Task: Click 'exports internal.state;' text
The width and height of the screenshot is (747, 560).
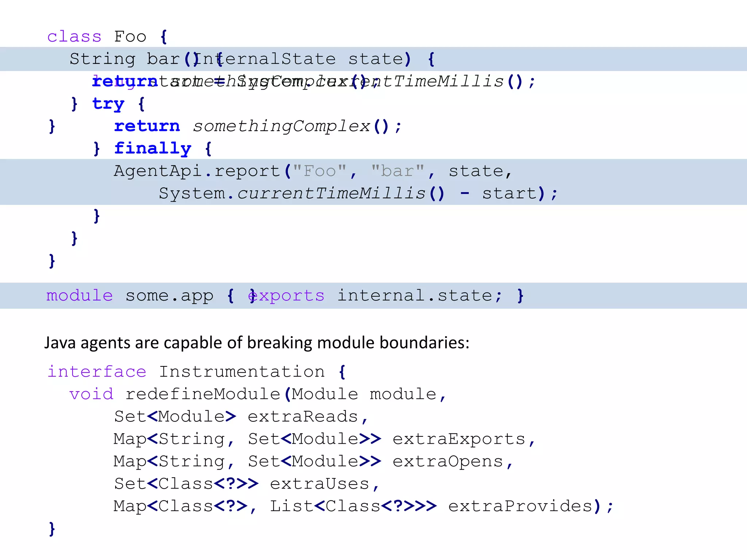Action: point(375,295)
